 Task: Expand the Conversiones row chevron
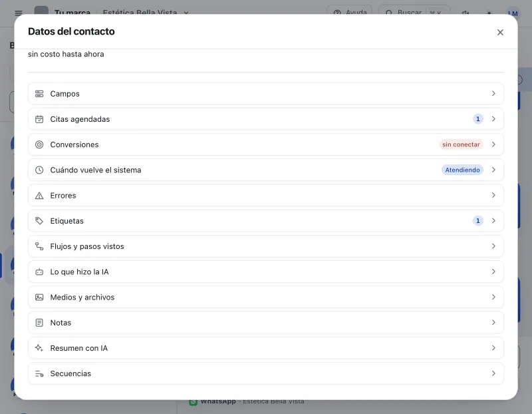pyautogui.click(x=493, y=144)
